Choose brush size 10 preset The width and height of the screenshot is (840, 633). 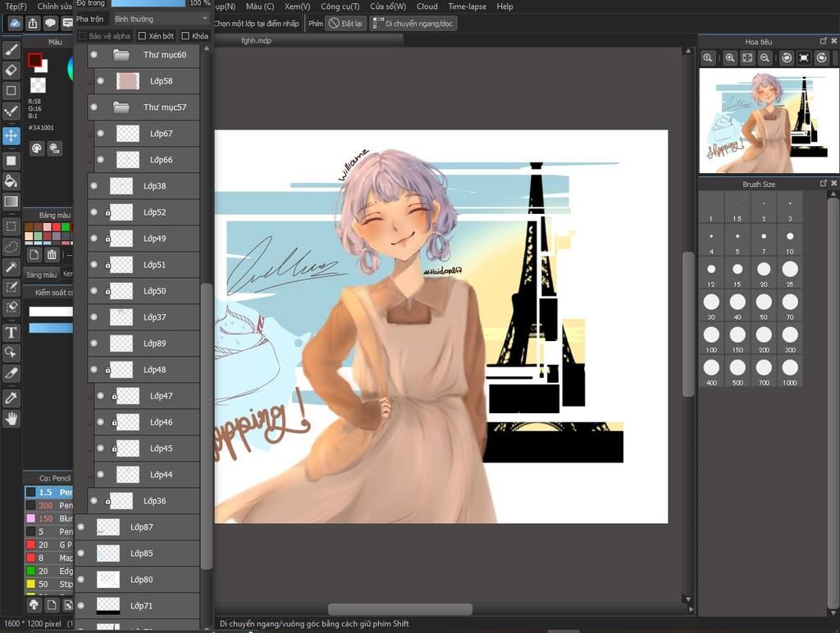(790, 240)
